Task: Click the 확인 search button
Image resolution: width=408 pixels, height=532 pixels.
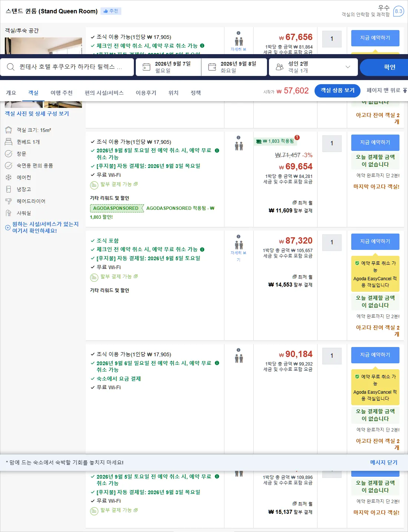Action: click(x=384, y=67)
